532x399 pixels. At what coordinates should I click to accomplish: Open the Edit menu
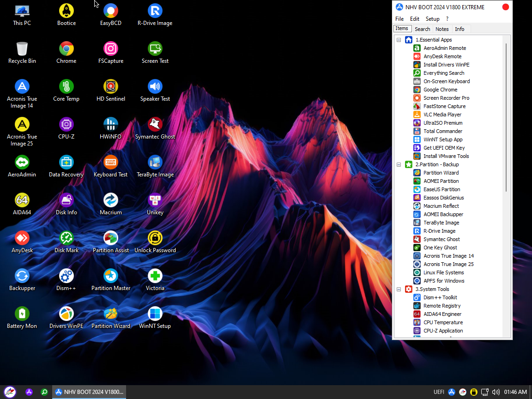pyautogui.click(x=415, y=19)
